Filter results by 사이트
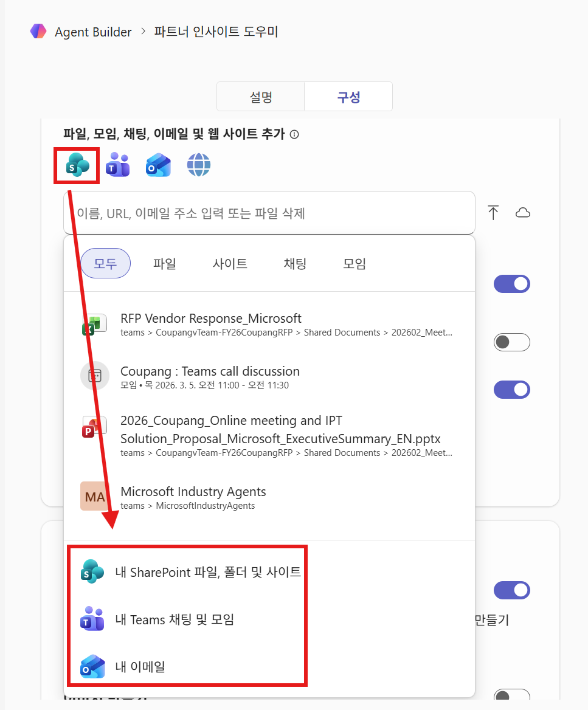Screen dimensions: 588x710 tap(230, 263)
